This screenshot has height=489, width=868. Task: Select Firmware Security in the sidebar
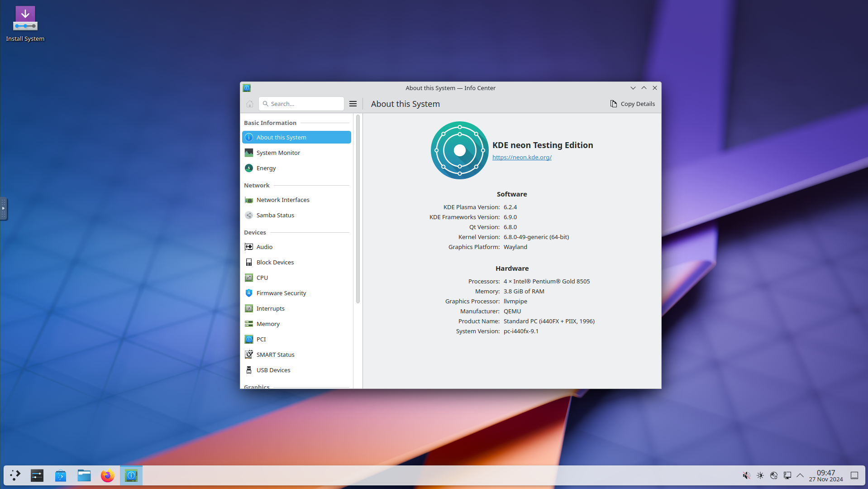point(281,293)
